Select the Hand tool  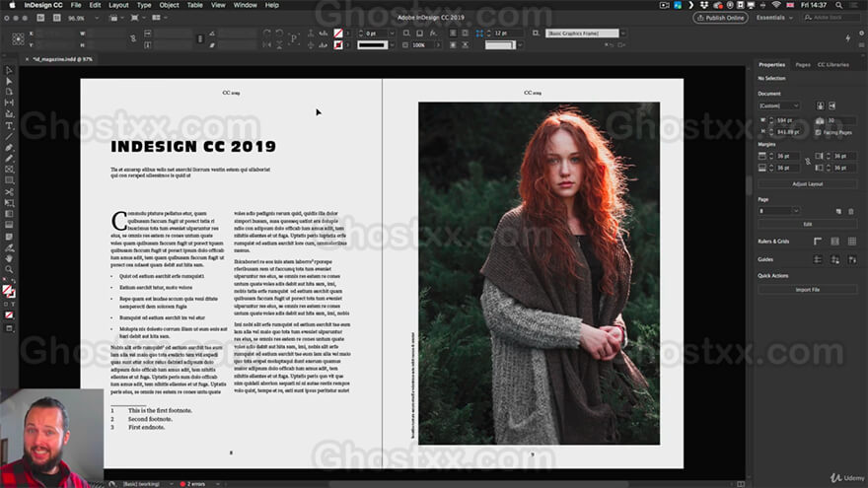pyautogui.click(x=9, y=259)
